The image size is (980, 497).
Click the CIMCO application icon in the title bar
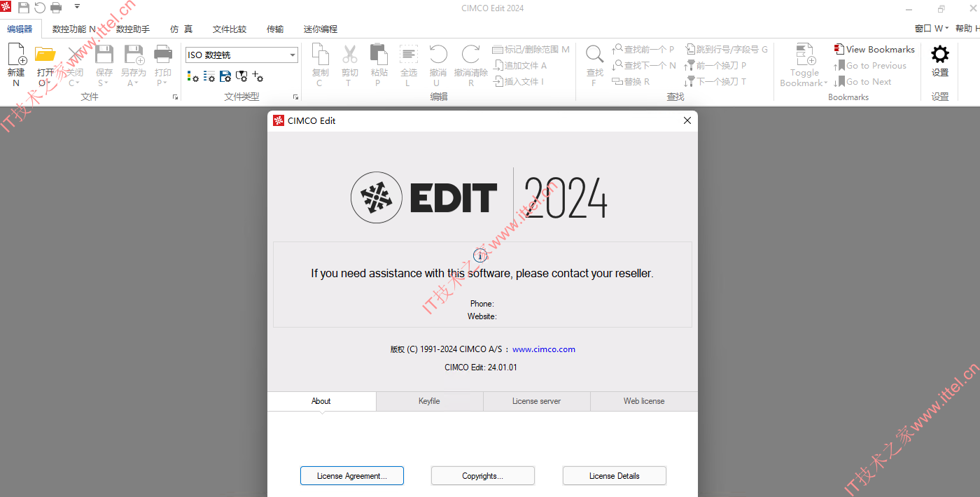click(6, 8)
